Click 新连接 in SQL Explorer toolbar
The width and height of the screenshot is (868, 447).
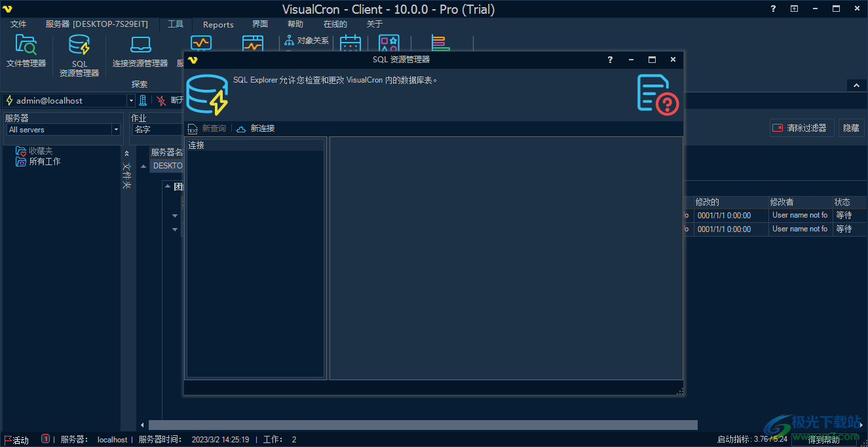click(x=255, y=128)
